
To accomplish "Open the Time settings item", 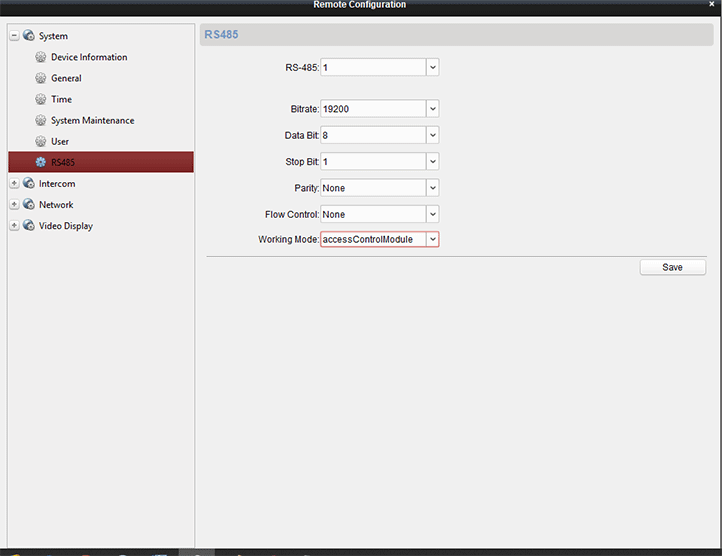I will pyautogui.click(x=61, y=99).
